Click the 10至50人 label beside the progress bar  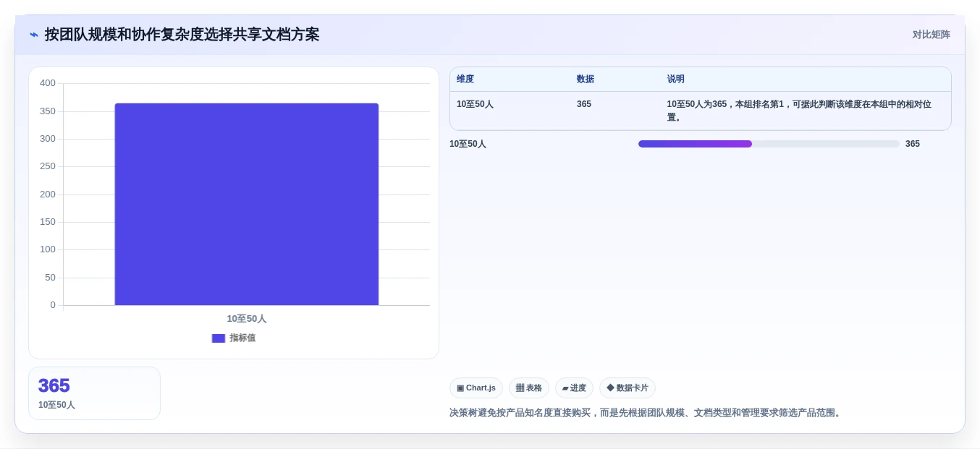[468, 144]
